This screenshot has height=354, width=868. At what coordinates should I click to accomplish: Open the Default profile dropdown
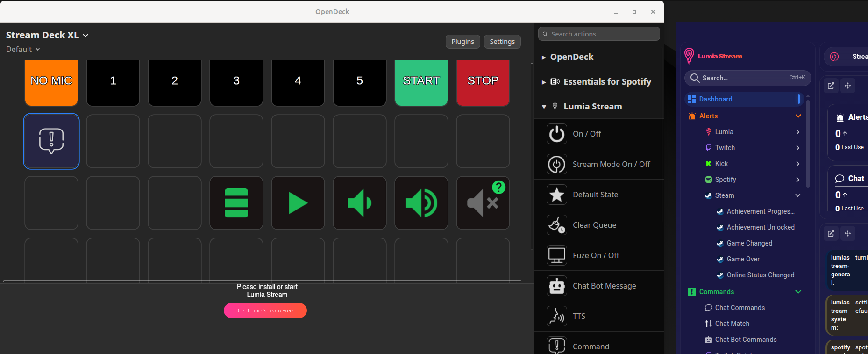point(23,49)
